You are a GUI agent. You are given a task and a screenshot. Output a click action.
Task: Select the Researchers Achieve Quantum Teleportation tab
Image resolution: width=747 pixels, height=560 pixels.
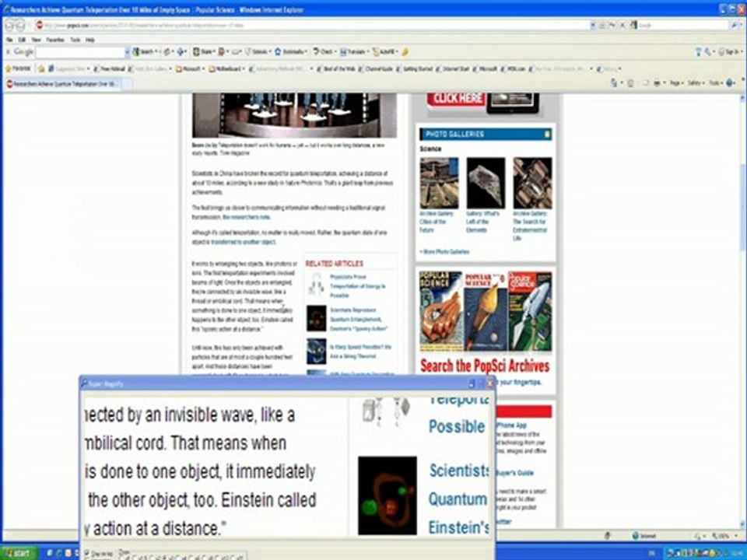(x=62, y=84)
